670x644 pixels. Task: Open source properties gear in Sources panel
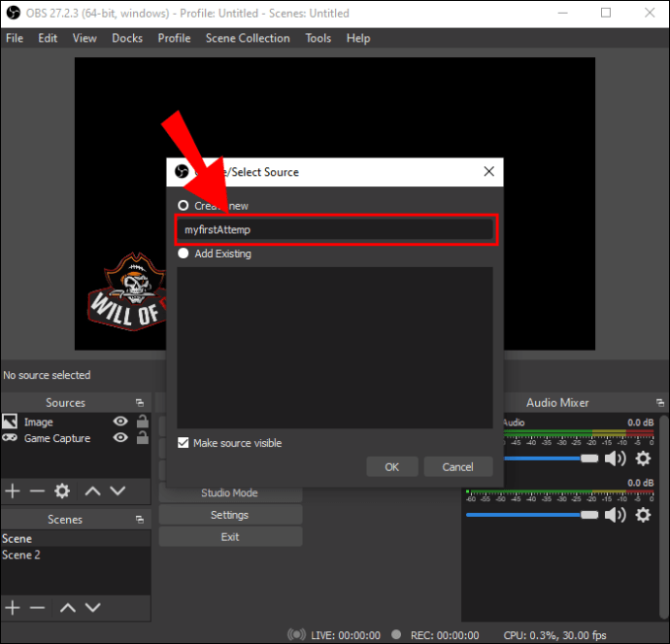62,491
